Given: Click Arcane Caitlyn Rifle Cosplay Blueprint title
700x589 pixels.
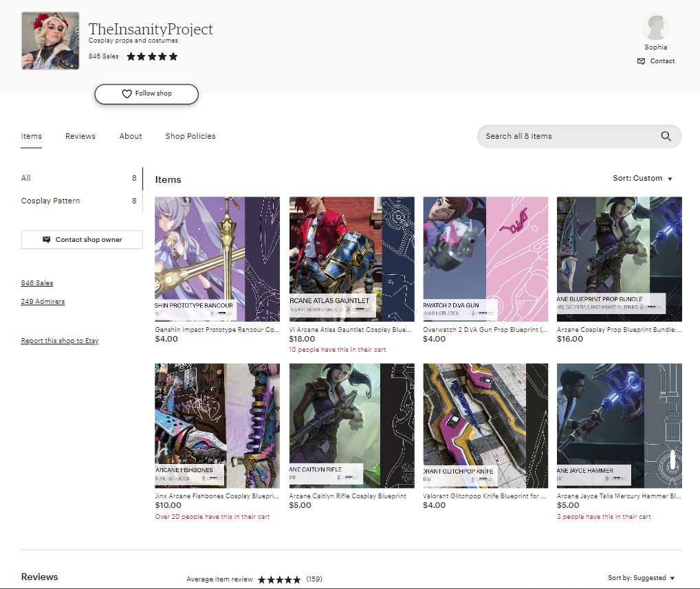Looking at the screenshot, I should pyautogui.click(x=348, y=496).
